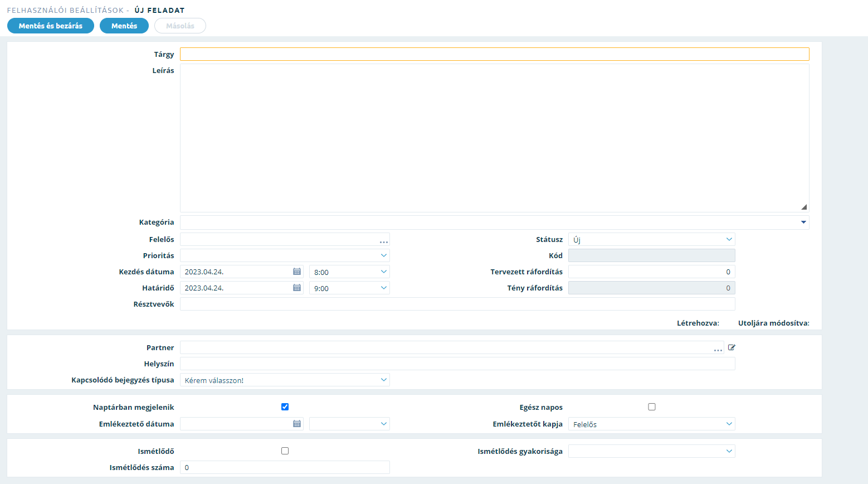This screenshot has height=484, width=868.
Task: Click the Partner lookup ellipsis icon
Action: click(x=718, y=349)
